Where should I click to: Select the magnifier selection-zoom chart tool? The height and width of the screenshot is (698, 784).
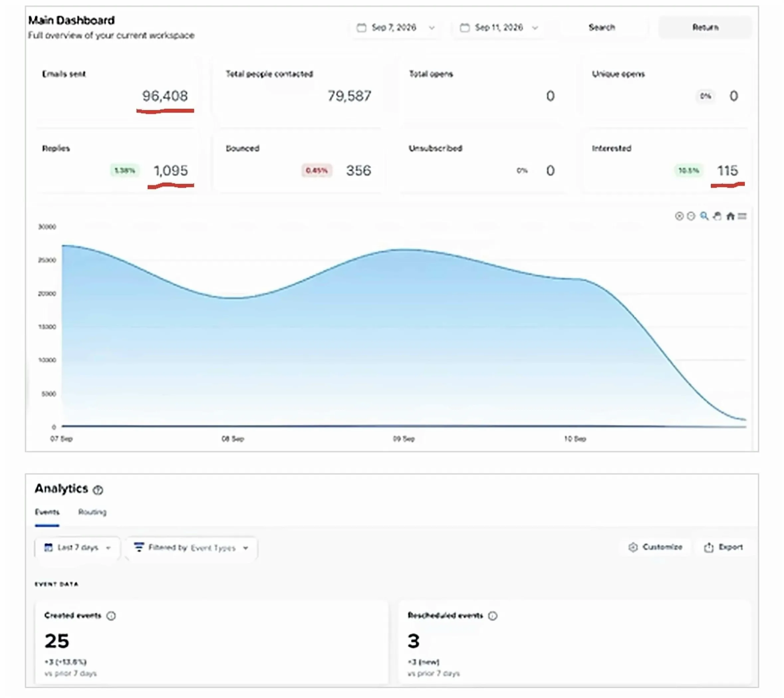pyautogui.click(x=704, y=216)
